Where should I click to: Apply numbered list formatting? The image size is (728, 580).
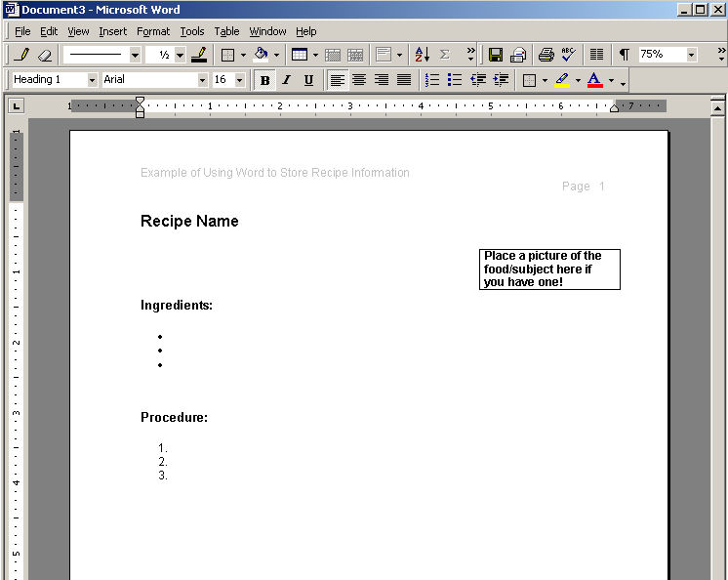point(432,80)
